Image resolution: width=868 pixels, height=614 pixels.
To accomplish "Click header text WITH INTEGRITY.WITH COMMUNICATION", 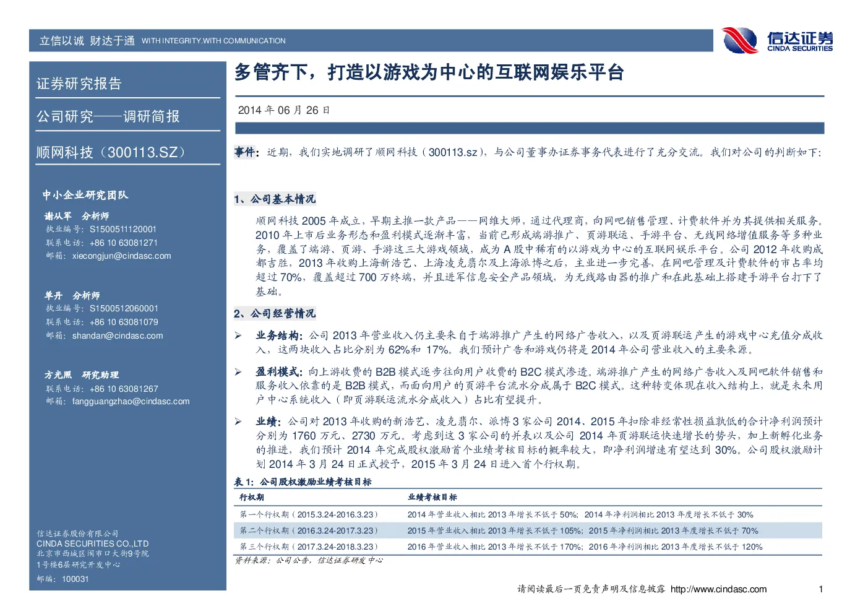I will pyautogui.click(x=213, y=41).
